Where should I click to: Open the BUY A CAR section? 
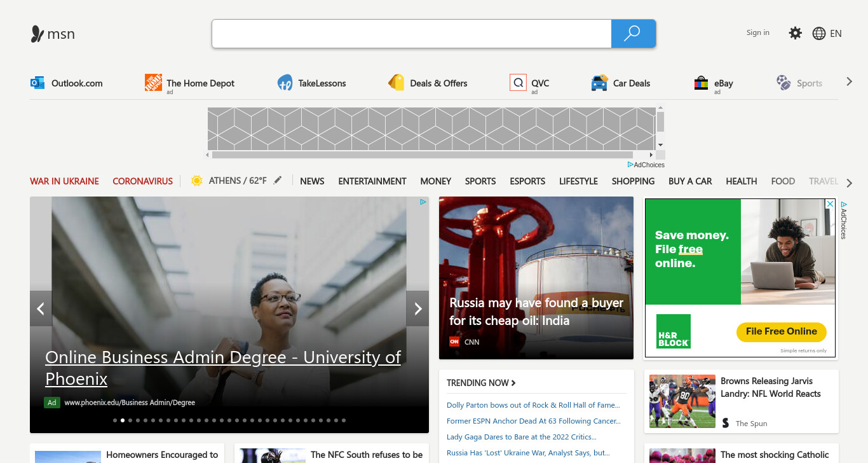690,181
